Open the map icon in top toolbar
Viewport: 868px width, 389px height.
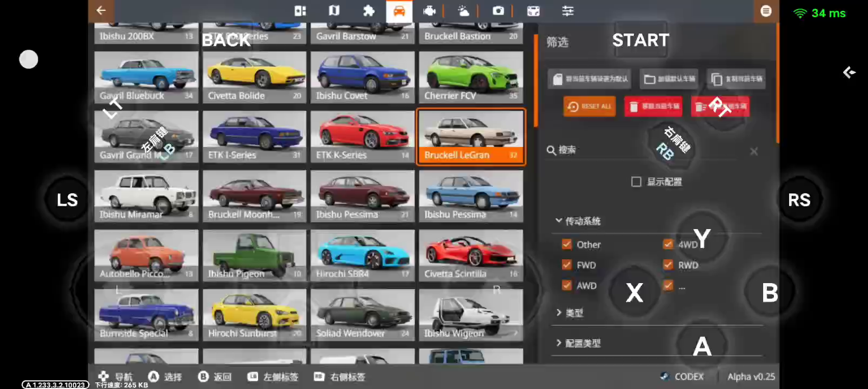coord(334,11)
